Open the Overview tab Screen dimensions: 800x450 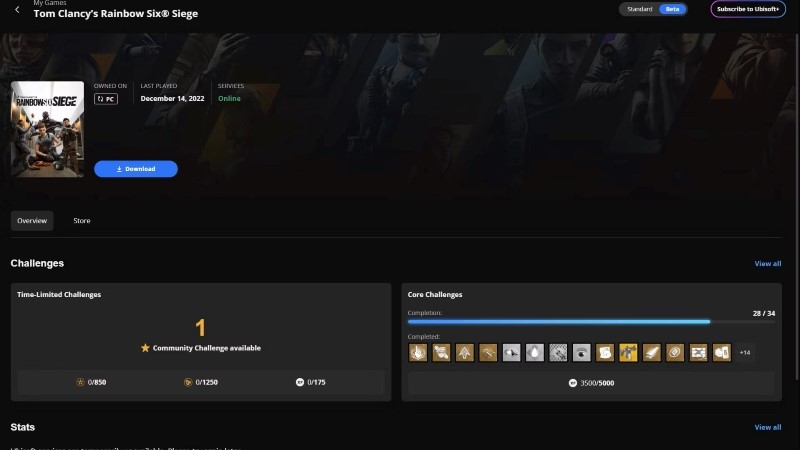click(x=32, y=221)
